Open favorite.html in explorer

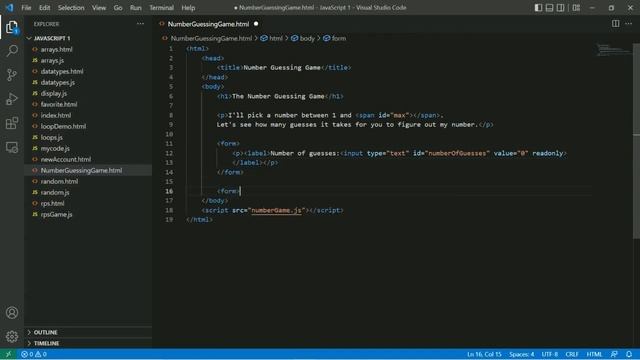click(59, 104)
